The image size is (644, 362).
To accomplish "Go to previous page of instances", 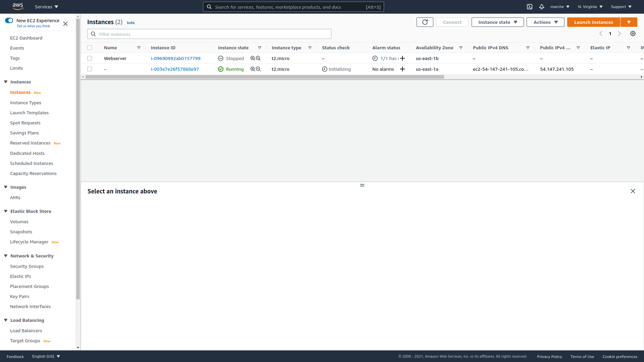I will point(601,34).
